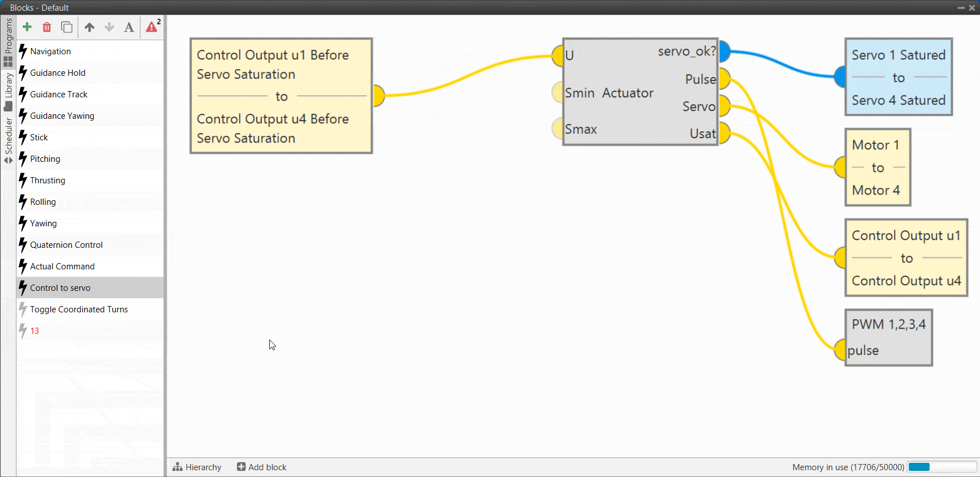Screen dimensions: 980x477
Task: Select the Quaternion Control program
Action: pos(66,245)
